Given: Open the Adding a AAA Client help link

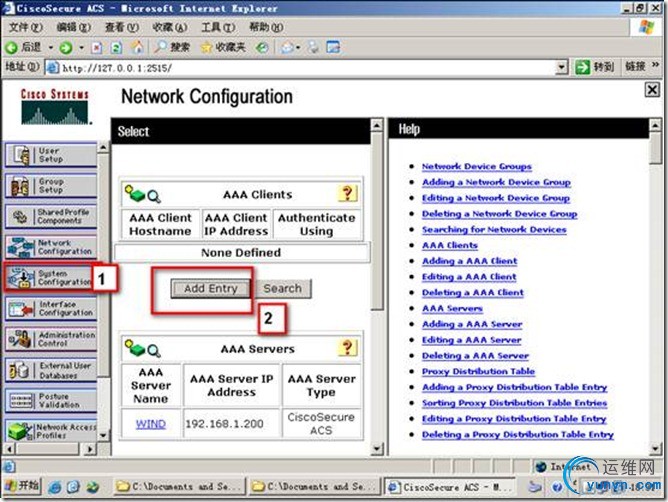Looking at the screenshot, I should [469, 261].
